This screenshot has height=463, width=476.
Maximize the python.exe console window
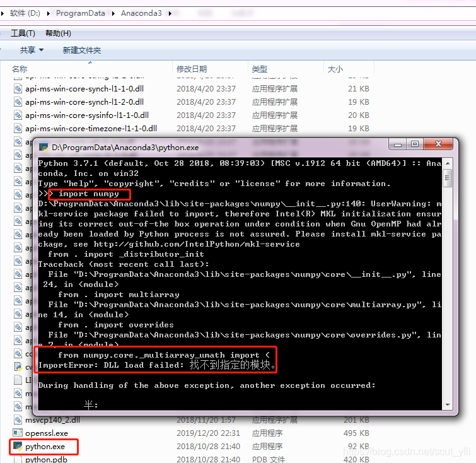[415, 144]
